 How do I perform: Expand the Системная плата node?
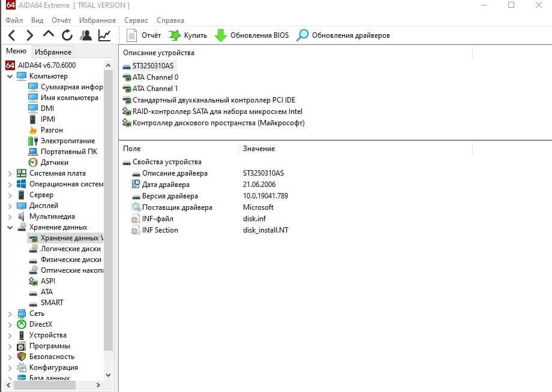[10, 173]
